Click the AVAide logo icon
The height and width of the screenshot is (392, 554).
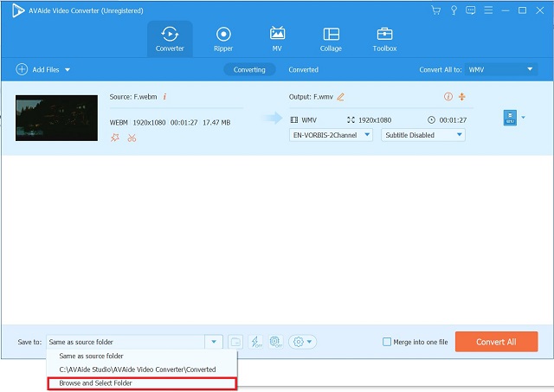pyautogui.click(x=17, y=10)
